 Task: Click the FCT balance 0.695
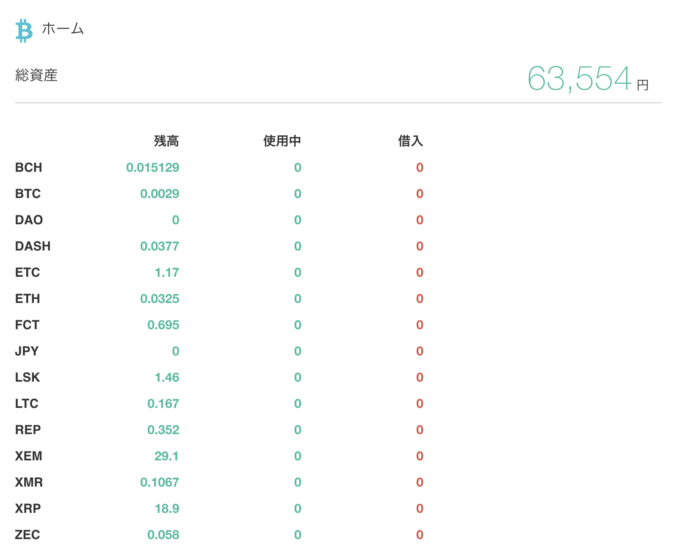tap(163, 325)
